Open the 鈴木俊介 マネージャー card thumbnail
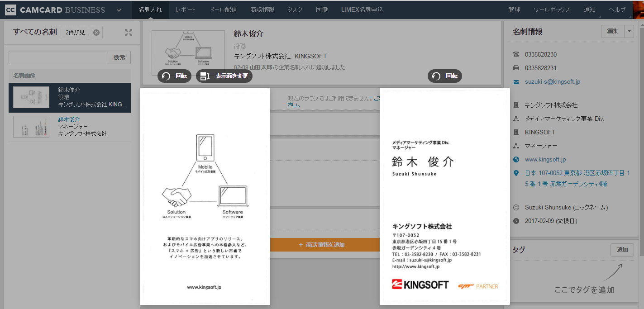This screenshot has height=309, width=644. coord(31,126)
